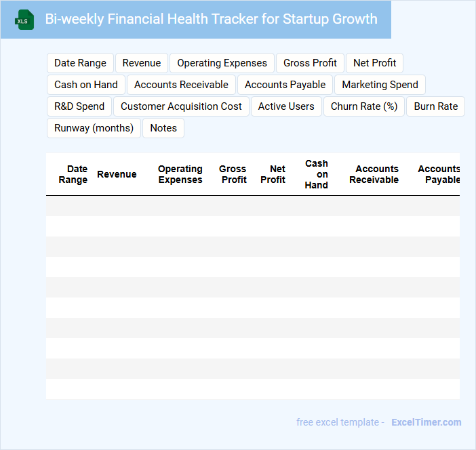This screenshot has height=450, width=476.
Task: Click the Marketing Spend tag
Action: point(380,85)
